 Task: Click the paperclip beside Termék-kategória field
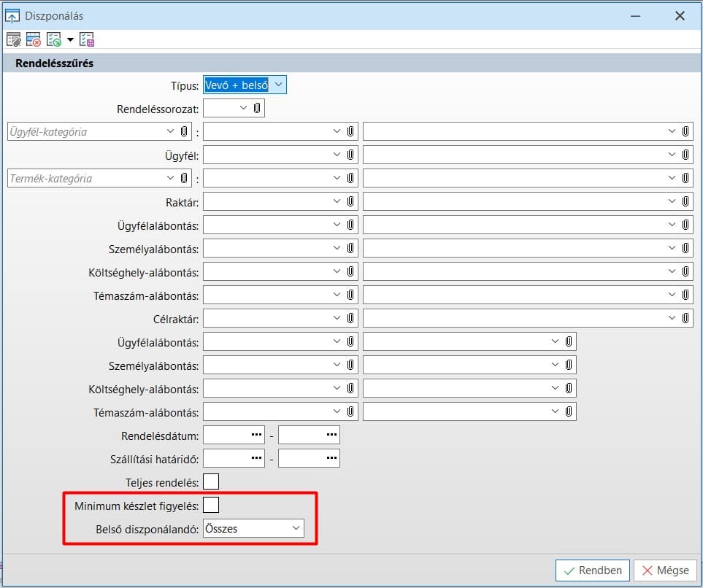[184, 178]
